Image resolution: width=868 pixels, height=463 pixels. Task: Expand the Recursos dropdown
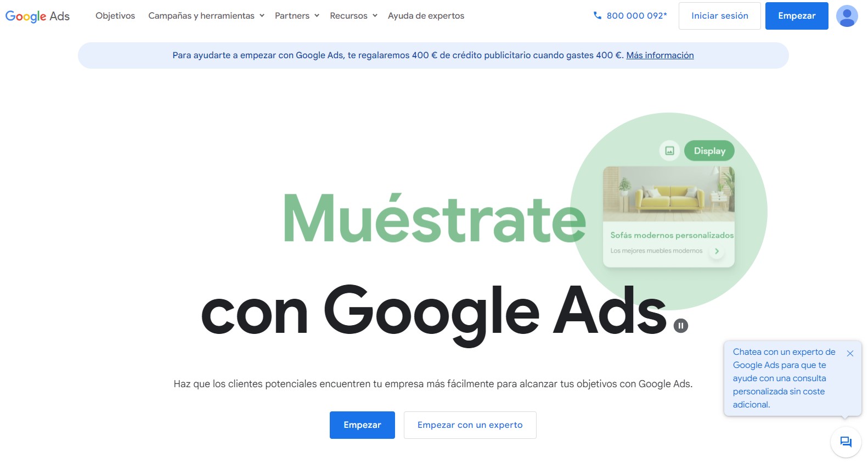pyautogui.click(x=353, y=16)
